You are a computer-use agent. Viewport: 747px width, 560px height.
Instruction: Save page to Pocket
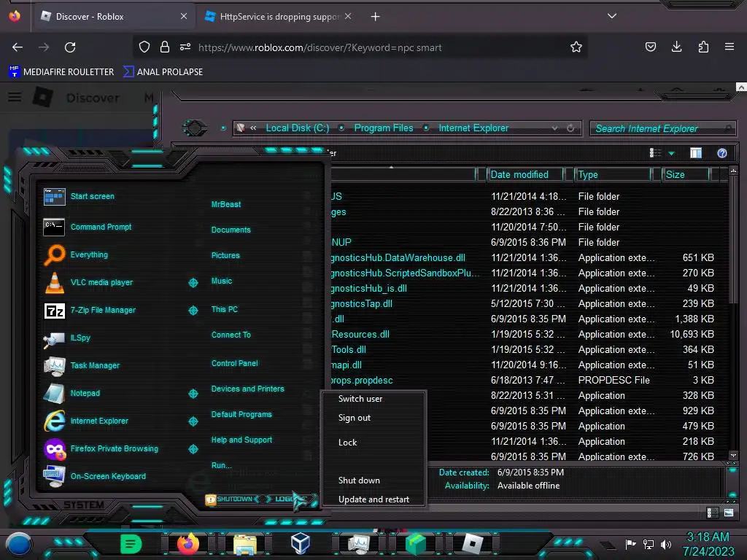point(650,47)
